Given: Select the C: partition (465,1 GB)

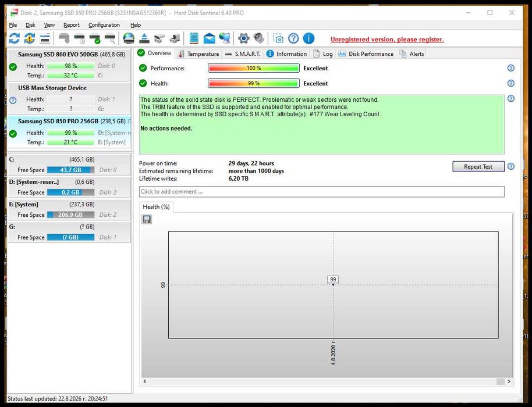Looking at the screenshot, I should (x=69, y=165).
